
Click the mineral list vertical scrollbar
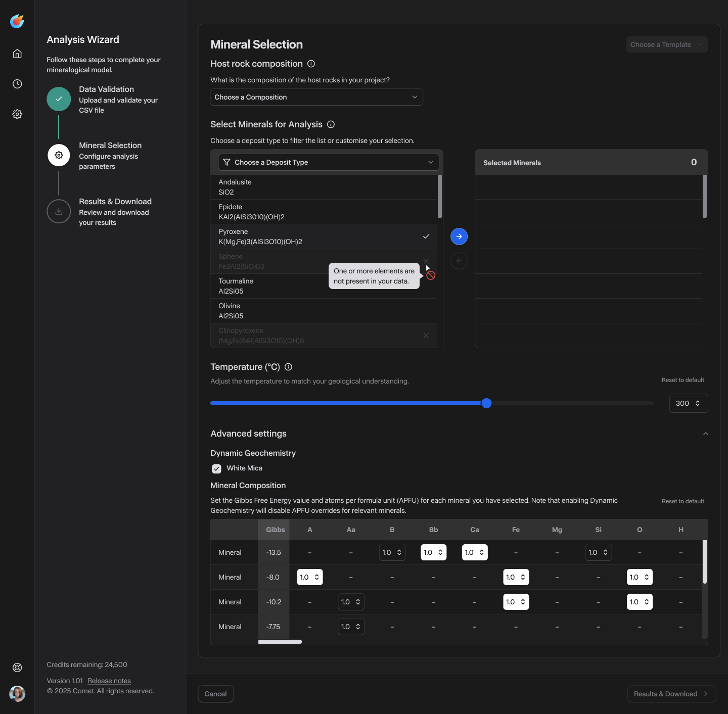click(x=440, y=197)
